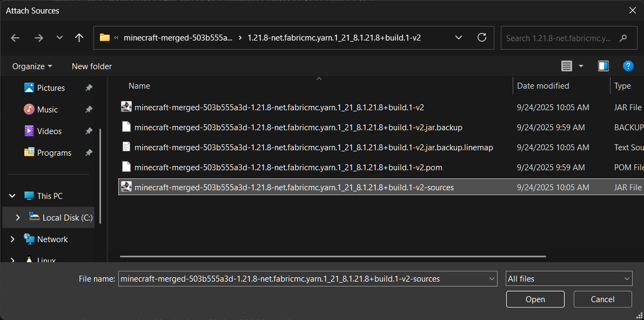Toggle the preview pane
This screenshot has width=644, height=320.
click(603, 65)
